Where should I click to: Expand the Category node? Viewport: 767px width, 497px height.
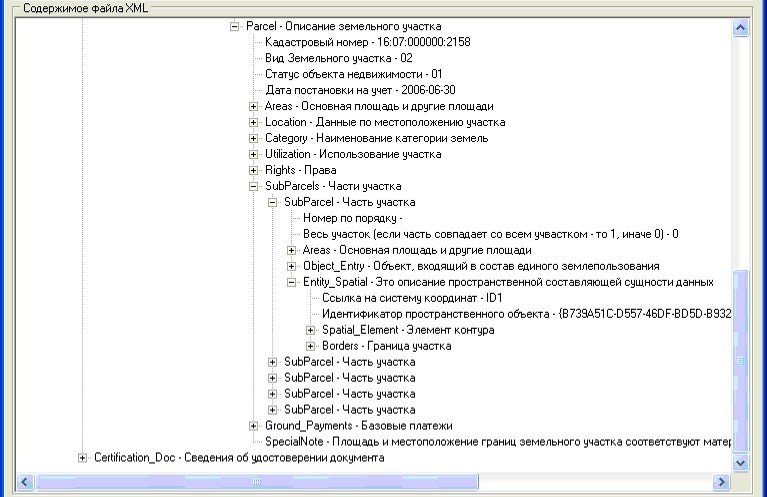254,139
